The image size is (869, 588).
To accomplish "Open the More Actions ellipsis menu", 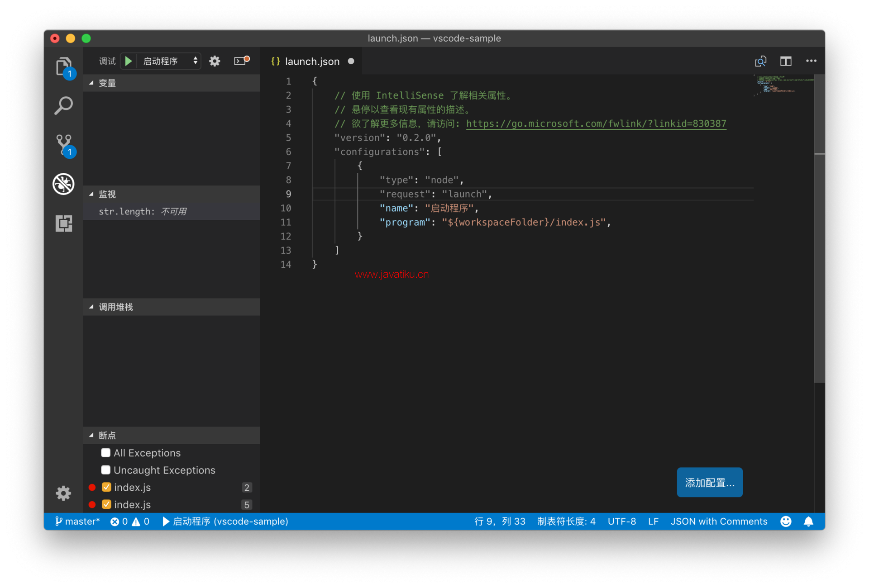I will tap(811, 61).
